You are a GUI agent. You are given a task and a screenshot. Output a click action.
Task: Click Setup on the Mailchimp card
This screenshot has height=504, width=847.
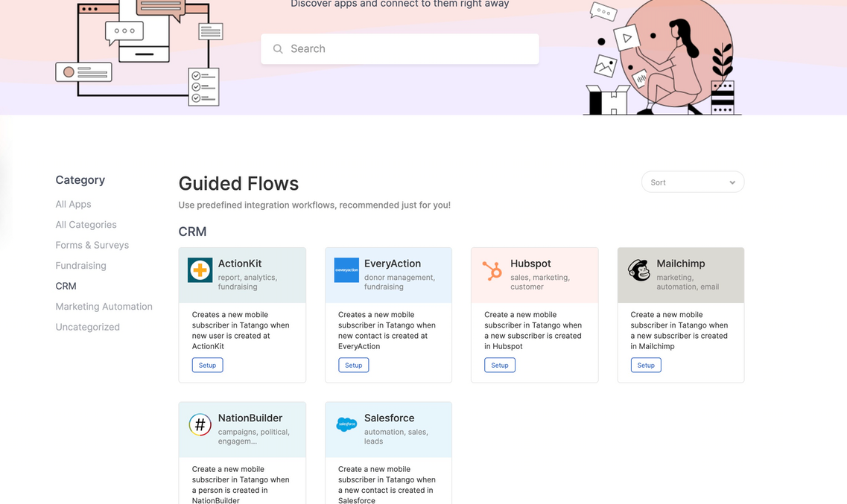pyautogui.click(x=646, y=366)
